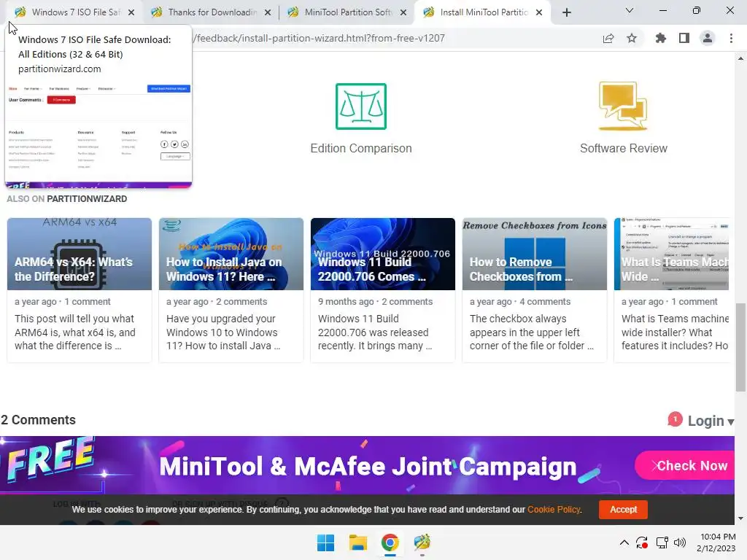Open the ARM64 vs X64 article thumbnail

(80, 254)
